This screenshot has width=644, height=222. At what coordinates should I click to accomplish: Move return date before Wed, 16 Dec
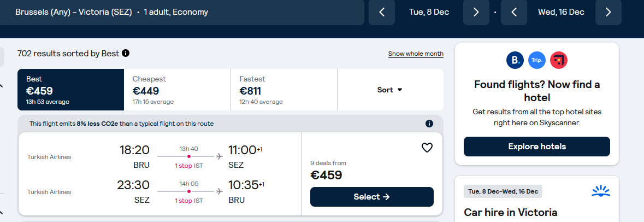(x=514, y=12)
